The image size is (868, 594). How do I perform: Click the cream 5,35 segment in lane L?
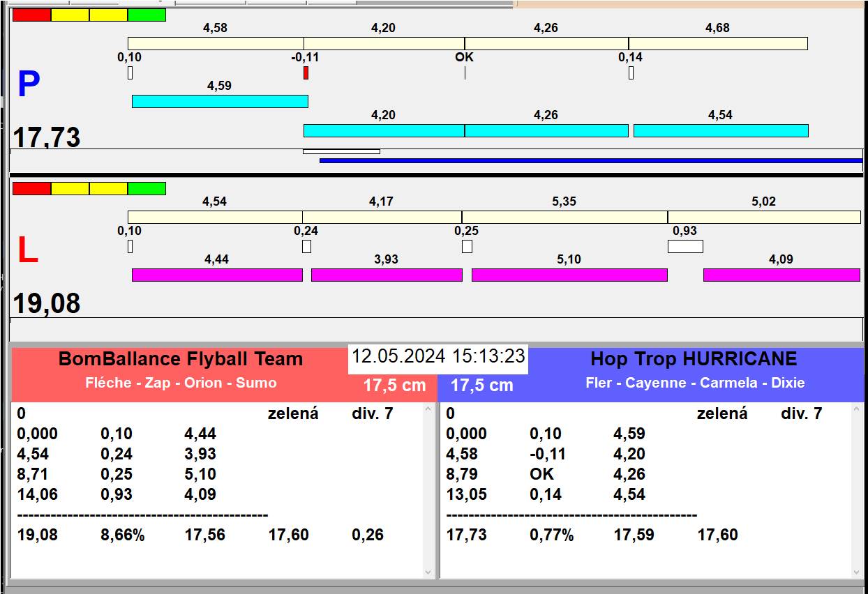(564, 217)
